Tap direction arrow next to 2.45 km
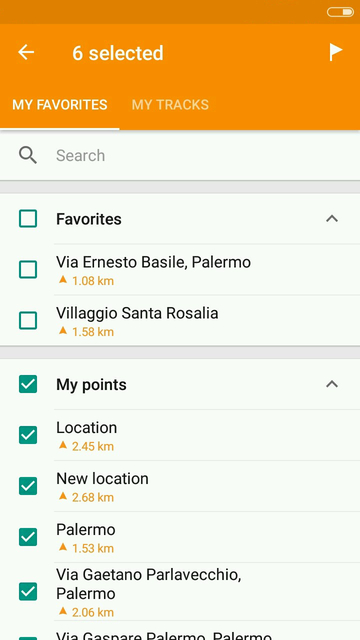 62,445
